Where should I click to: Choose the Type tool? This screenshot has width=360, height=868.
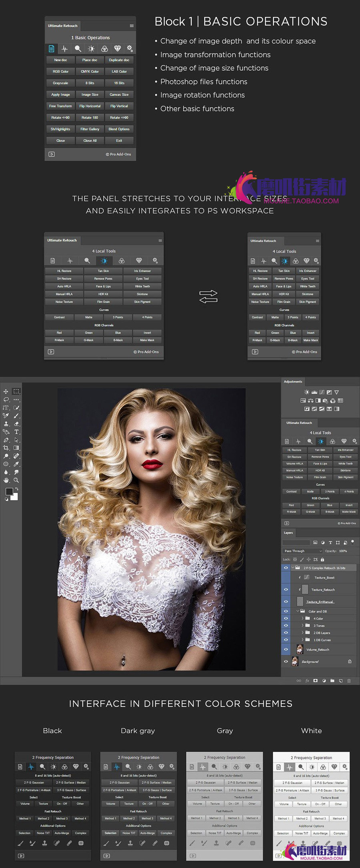[16, 432]
